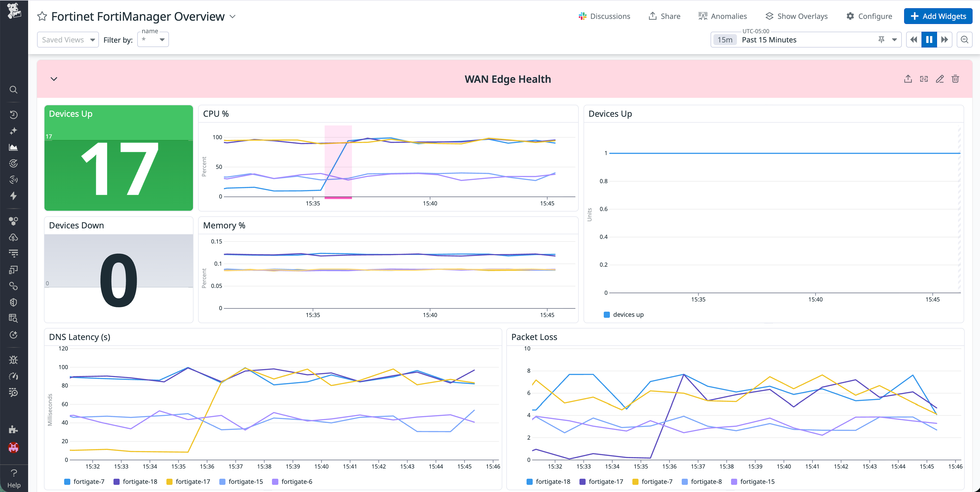Click the edit pencil on WAN Edge Health panel
This screenshot has height=492, width=980.
[940, 79]
